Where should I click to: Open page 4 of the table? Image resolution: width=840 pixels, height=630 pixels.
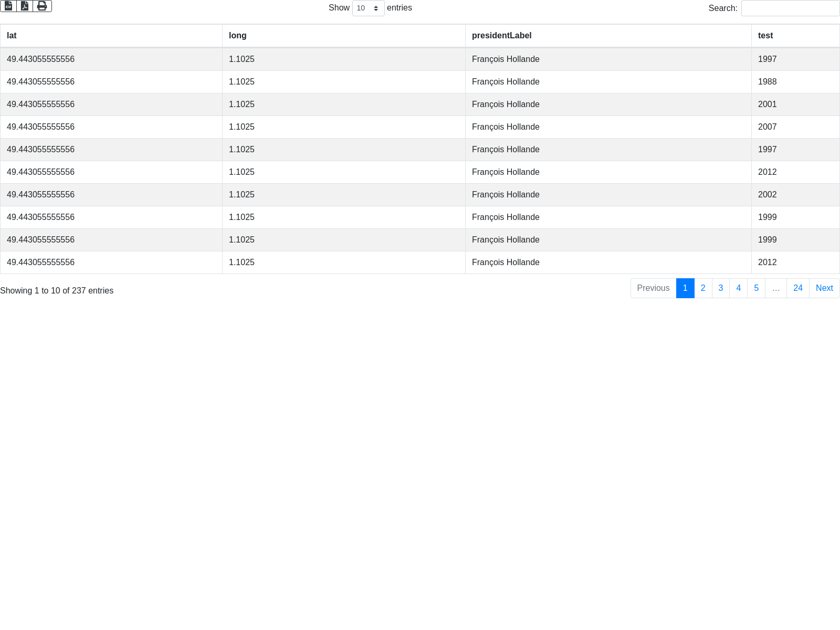[738, 288]
